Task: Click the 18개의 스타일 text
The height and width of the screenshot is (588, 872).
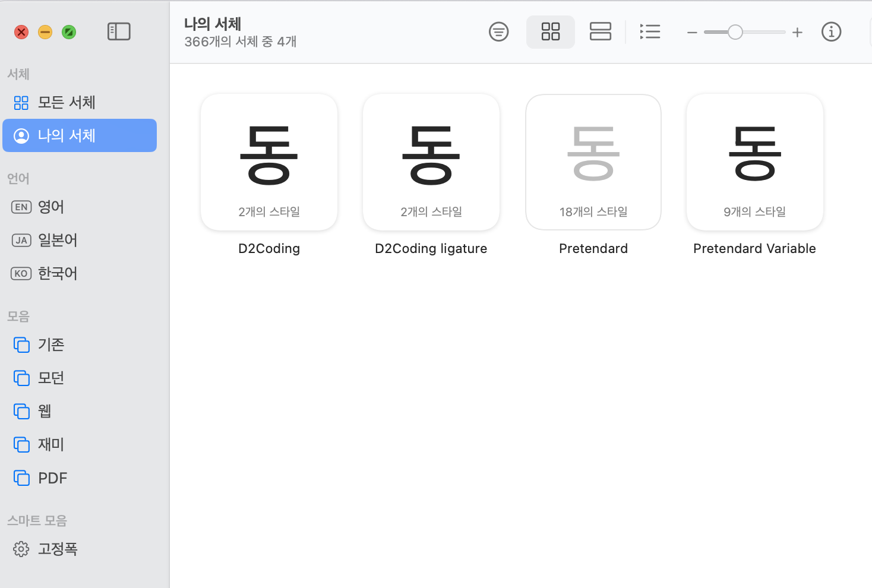Action: click(x=593, y=212)
